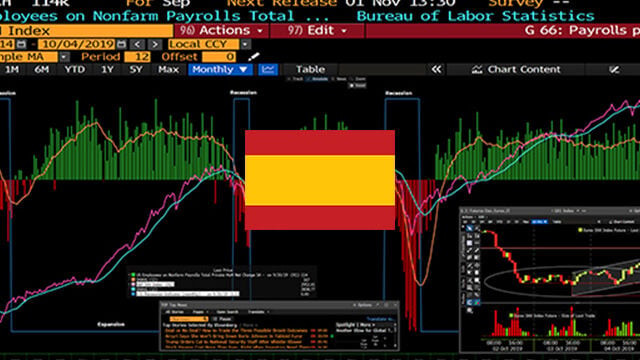Click blue legend swatch for Recession Indicator
Screen dimensions: 640x360
(x=133, y=294)
